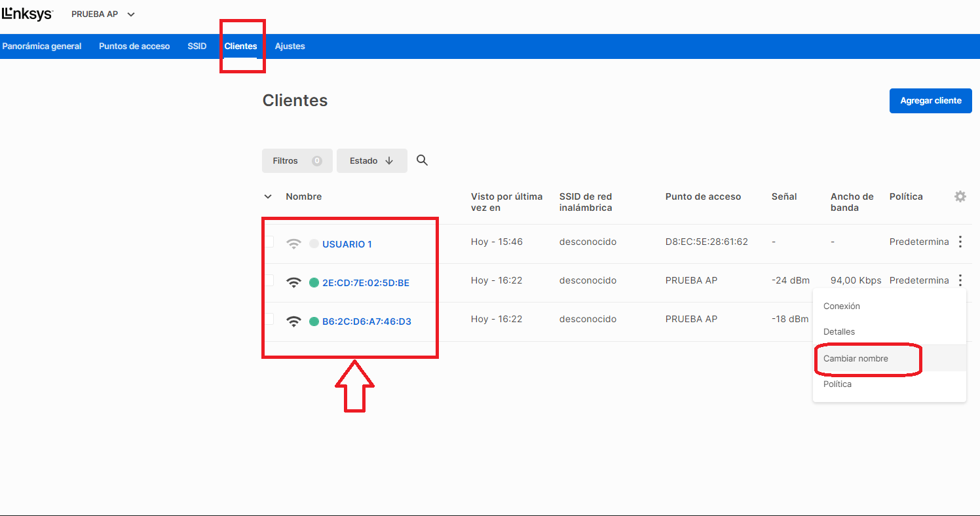The height and width of the screenshot is (516, 980).
Task: Open the USUARIO 1 client link
Action: pyautogui.click(x=347, y=244)
